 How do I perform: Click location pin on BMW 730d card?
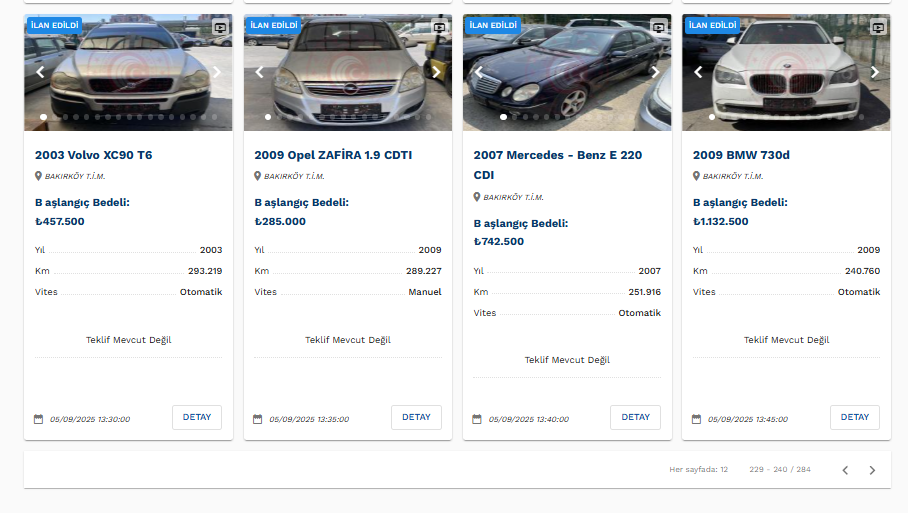696,176
